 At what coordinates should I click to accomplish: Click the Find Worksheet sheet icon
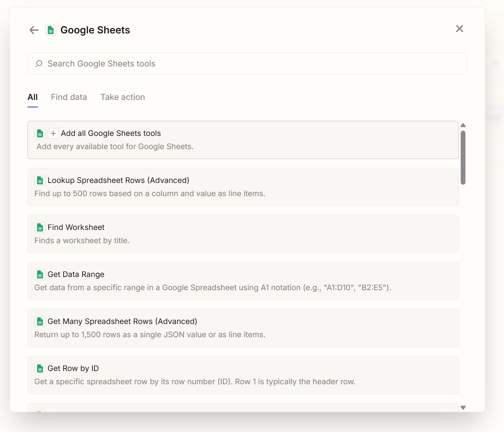click(x=40, y=227)
